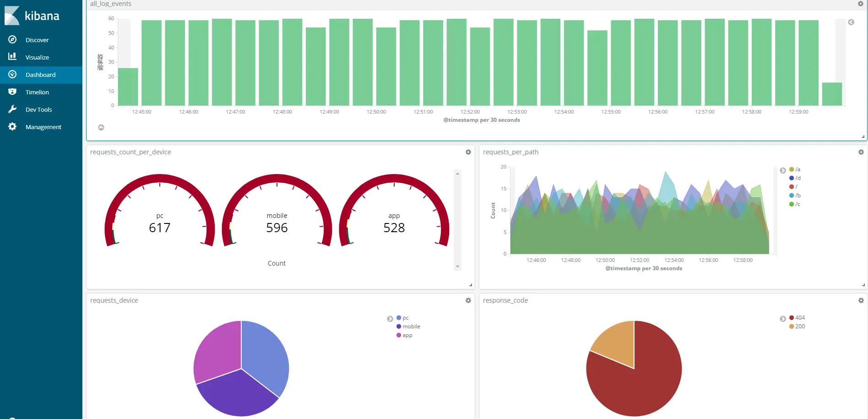Open response_code panel gear settings
The image size is (868, 419).
pos(861,300)
